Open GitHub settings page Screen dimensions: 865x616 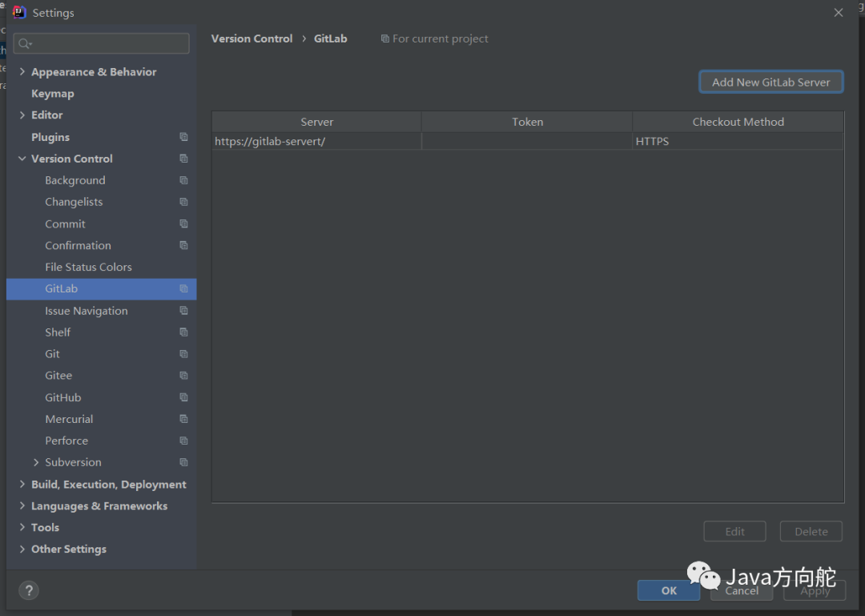coord(63,397)
